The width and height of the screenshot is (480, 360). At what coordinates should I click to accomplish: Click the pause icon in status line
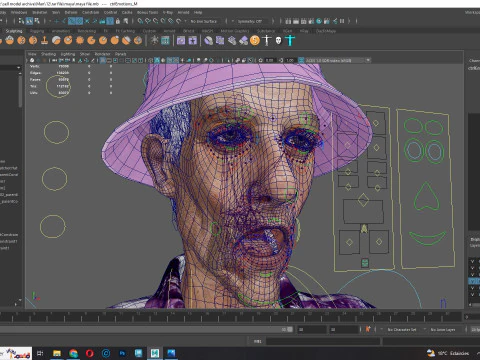point(342,21)
